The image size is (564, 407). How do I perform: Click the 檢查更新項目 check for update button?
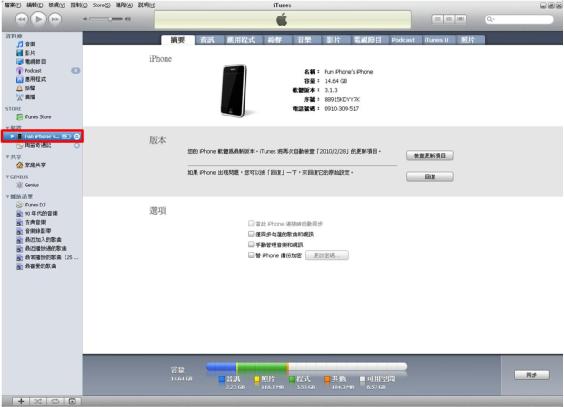point(430,156)
